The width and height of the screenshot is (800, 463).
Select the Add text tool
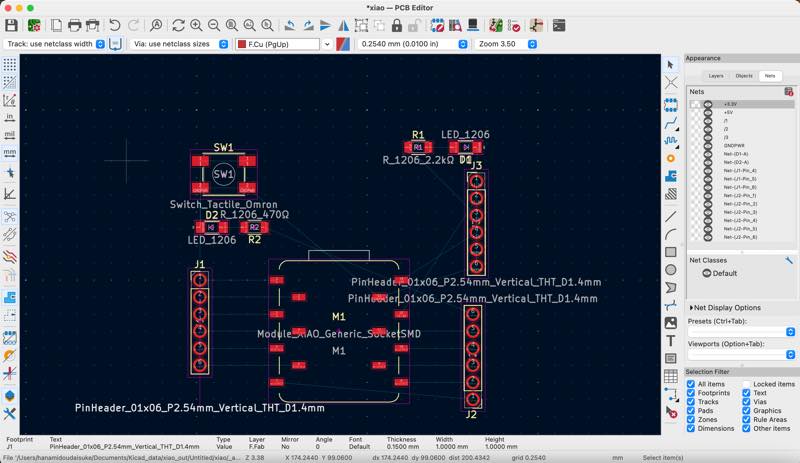670,340
